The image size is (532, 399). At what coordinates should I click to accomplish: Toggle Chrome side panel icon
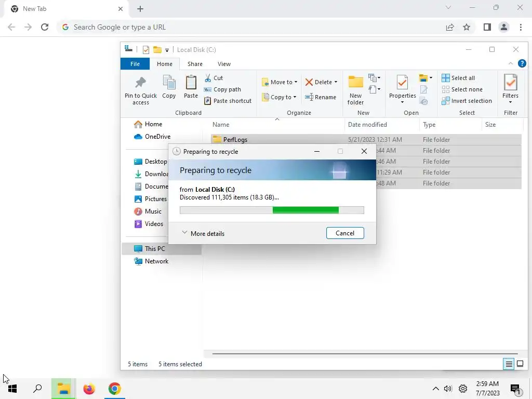click(x=487, y=27)
